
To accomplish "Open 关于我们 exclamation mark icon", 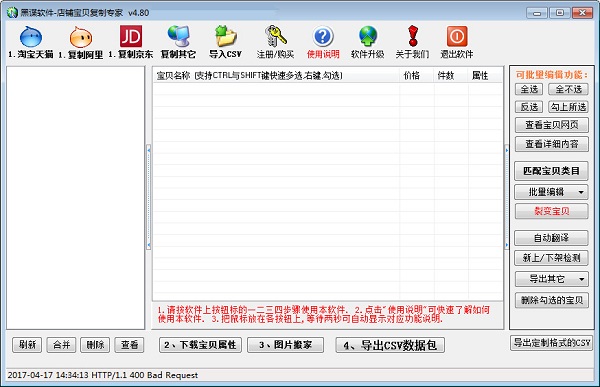I will (412, 36).
